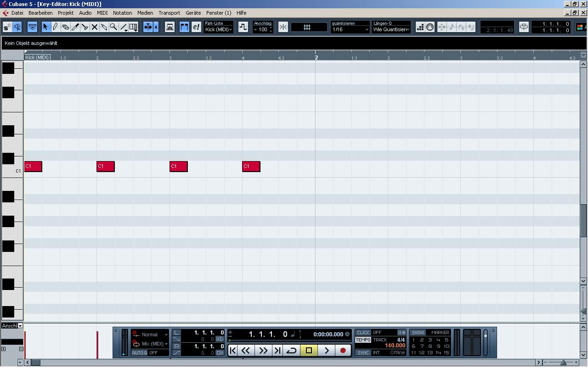Open the quantisieren 1/16 dropdown
The image size is (588, 368).
coord(350,29)
